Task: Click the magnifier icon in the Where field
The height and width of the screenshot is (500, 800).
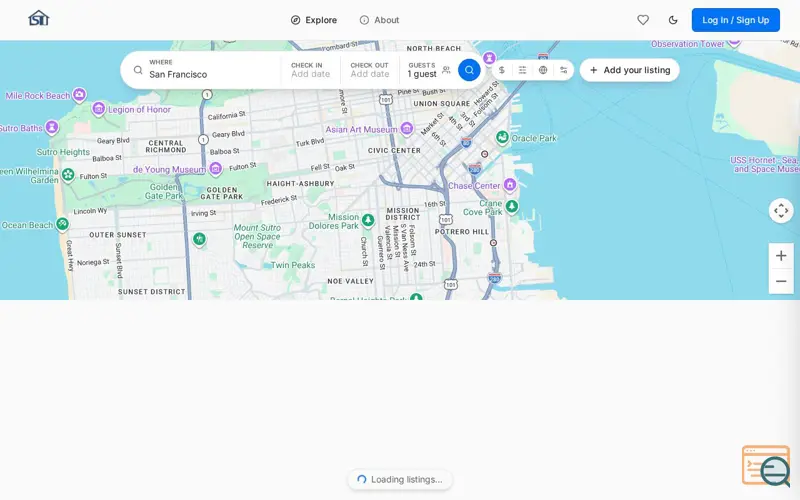Action: [x=138, y=70]
